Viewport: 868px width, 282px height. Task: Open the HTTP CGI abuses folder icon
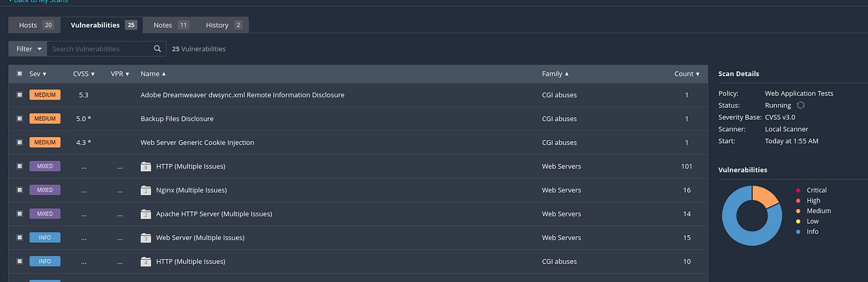pyautogui.click(x=146, y=262)
